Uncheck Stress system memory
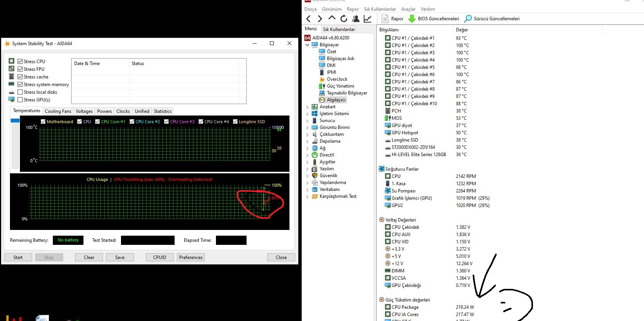644x321 pixels. tap(20, 85)
